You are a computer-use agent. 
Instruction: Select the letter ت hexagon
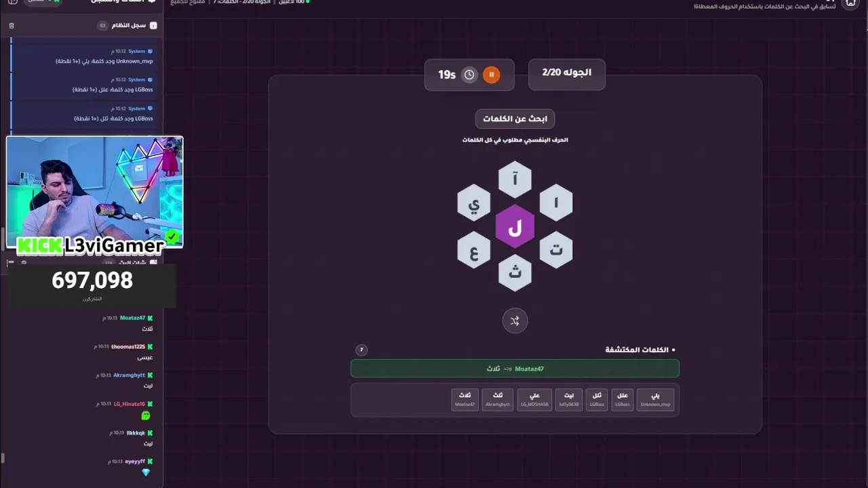pos(556,250)
